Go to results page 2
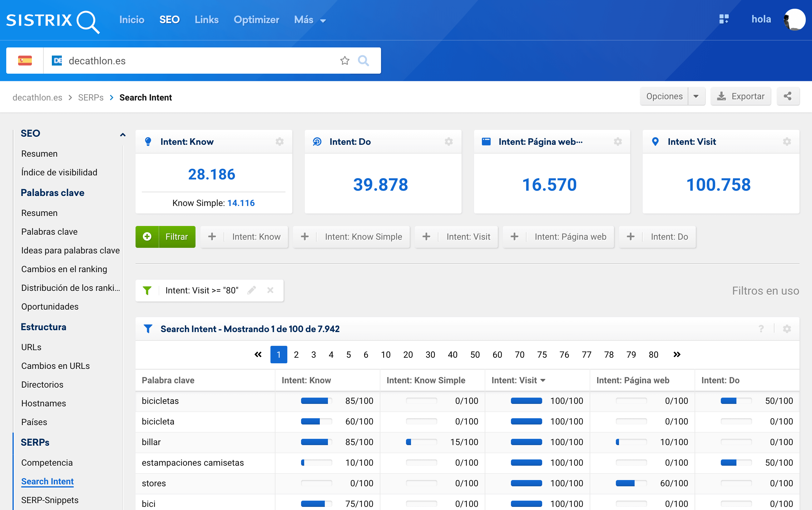The image size is (812, 510). pos(296,355)
